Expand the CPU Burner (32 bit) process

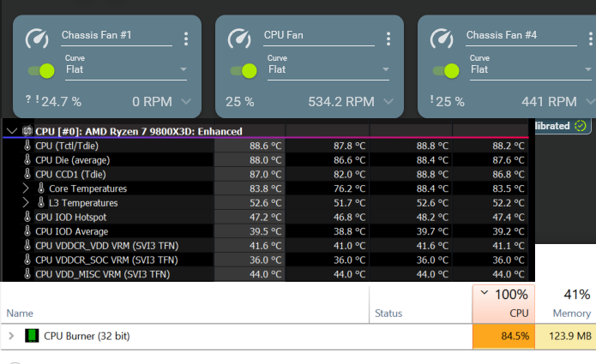tap(11, 336)
